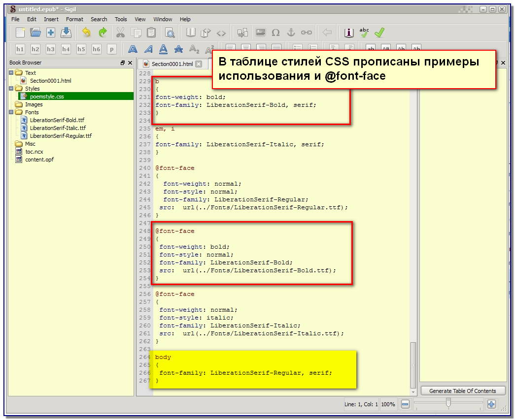This screenshot has height=420, width=515.
Task: Open Find and Replace magnifier icon
Action: pos(170,32)
